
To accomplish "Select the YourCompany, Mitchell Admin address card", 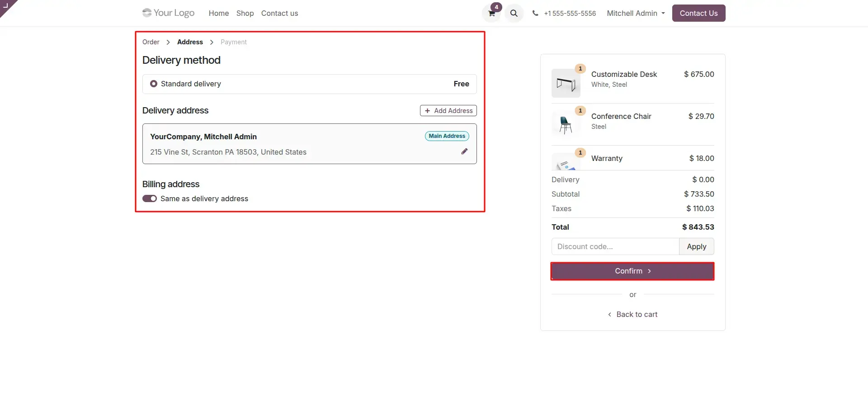I will point(309,144).
